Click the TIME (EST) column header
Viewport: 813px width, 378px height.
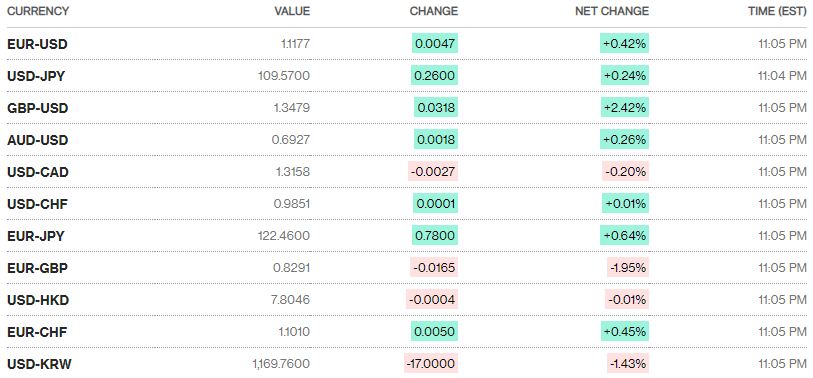(777, 11)
